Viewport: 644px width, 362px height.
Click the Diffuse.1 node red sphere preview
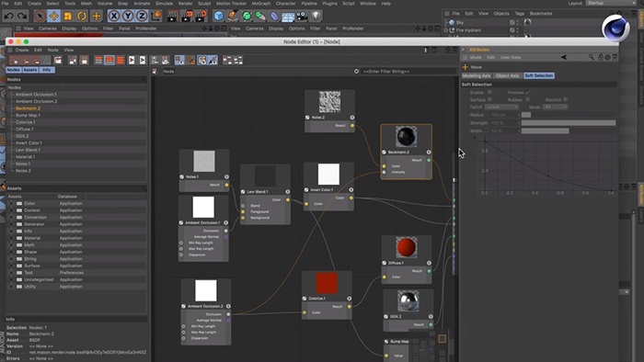pos(407,247)
